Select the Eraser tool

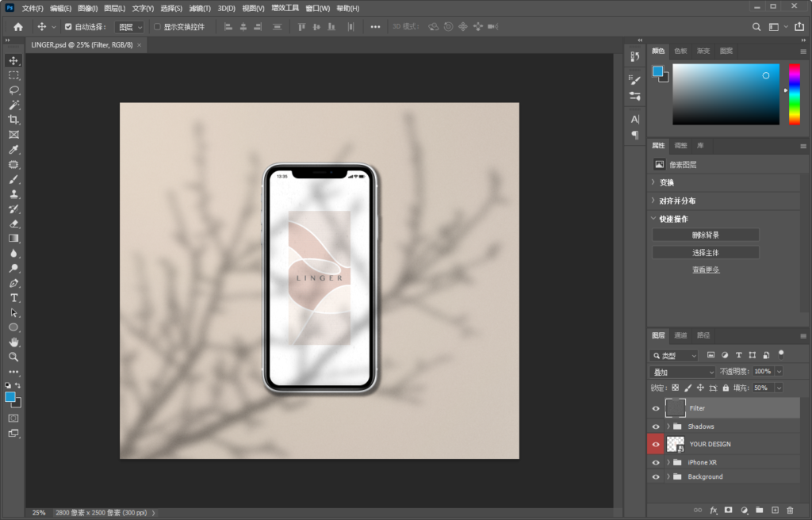13,224
